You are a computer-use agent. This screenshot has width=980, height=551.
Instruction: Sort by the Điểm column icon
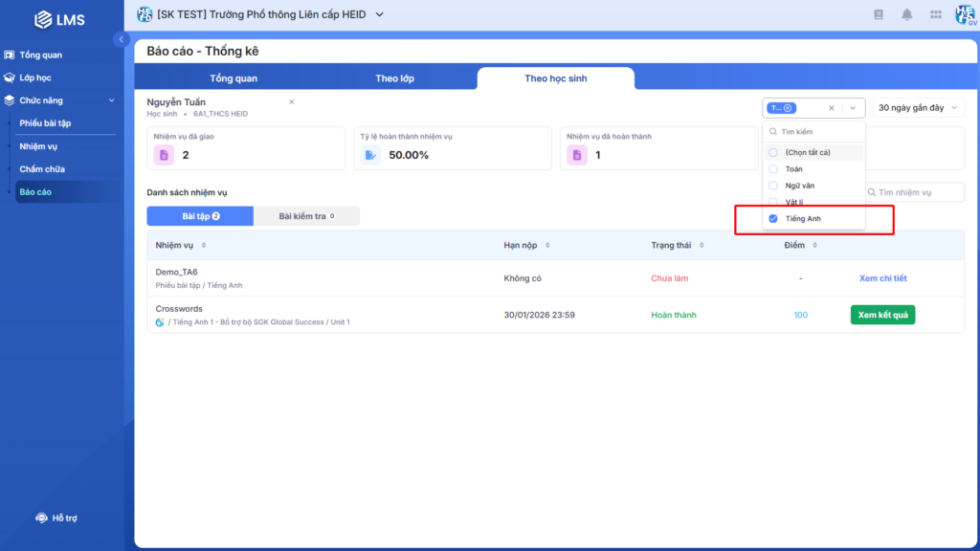coord(814,245)
